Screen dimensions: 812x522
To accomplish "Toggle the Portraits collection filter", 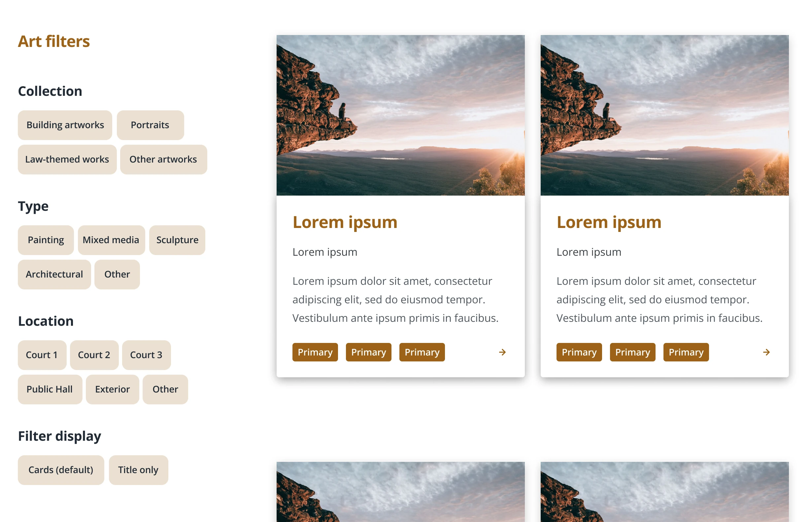I will [150, 125].
